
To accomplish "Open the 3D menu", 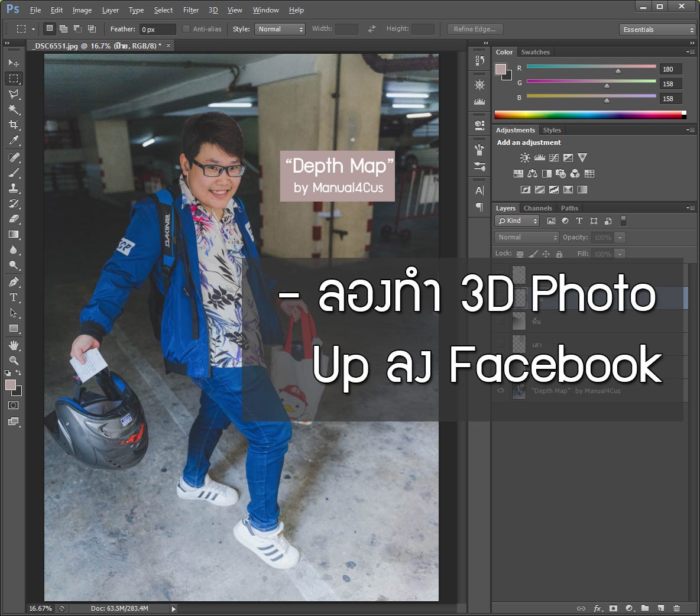I will [x=213, y=10].
